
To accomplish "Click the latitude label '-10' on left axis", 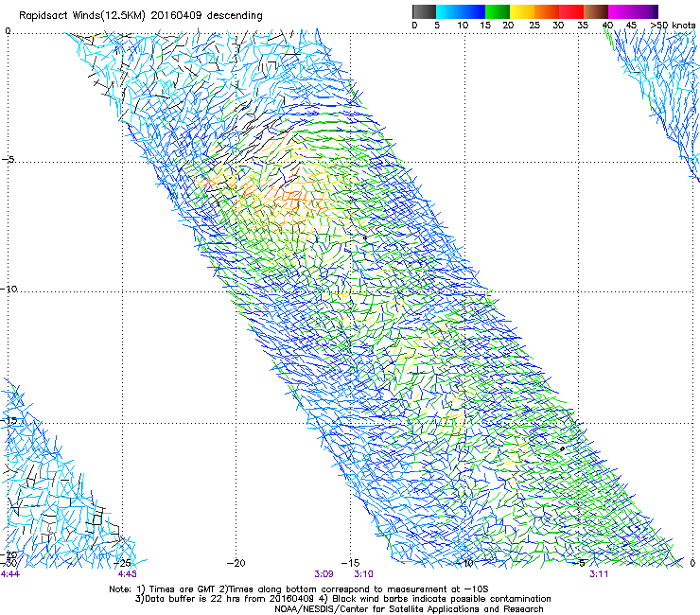I will pos(9,289).
